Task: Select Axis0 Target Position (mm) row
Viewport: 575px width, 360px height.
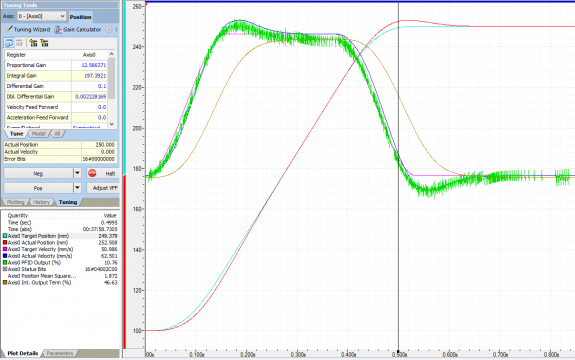Action: 60,236
